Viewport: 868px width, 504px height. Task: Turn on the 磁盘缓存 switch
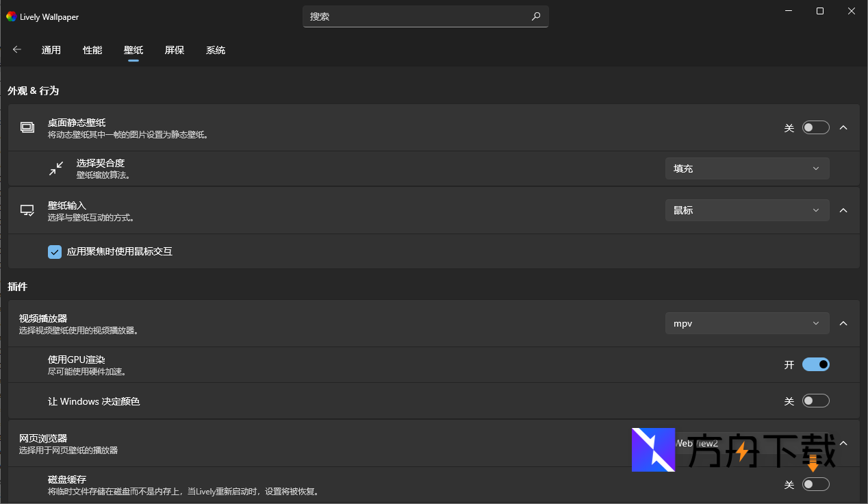pyautogui.click(x=815, y=484)
